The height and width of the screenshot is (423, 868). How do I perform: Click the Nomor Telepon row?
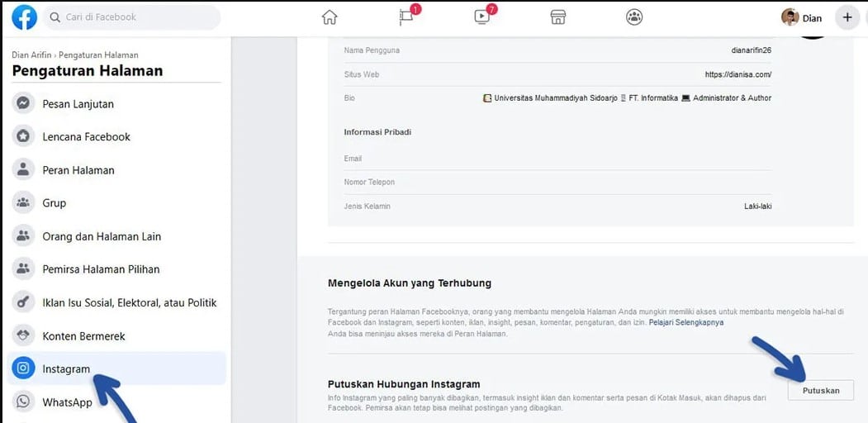[557, 182]
